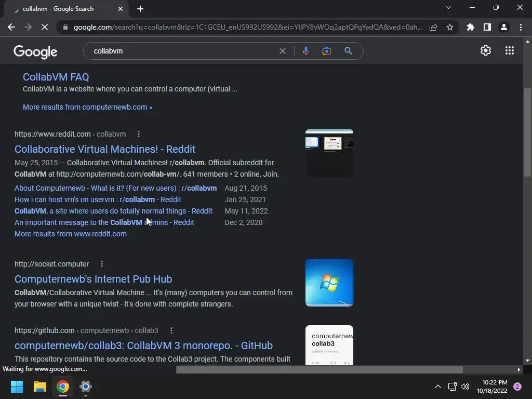Viewport: 532px width, 399px height.
Task: Open network status in the system tray
Action: pos(453,387)
